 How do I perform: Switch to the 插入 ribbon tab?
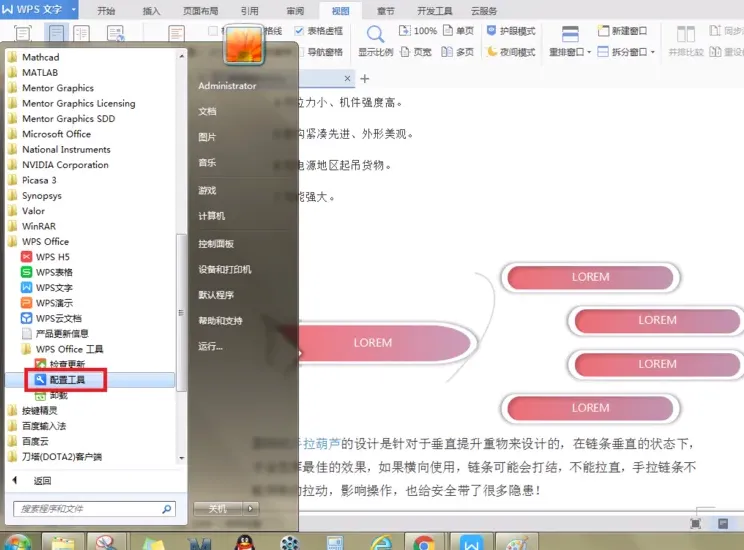[x=151, y=10]
